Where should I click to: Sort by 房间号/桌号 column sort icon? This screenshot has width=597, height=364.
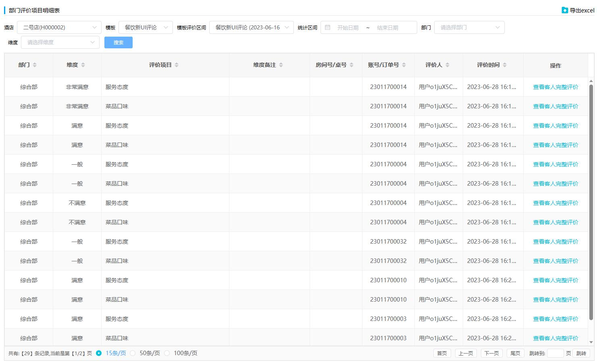352,65
